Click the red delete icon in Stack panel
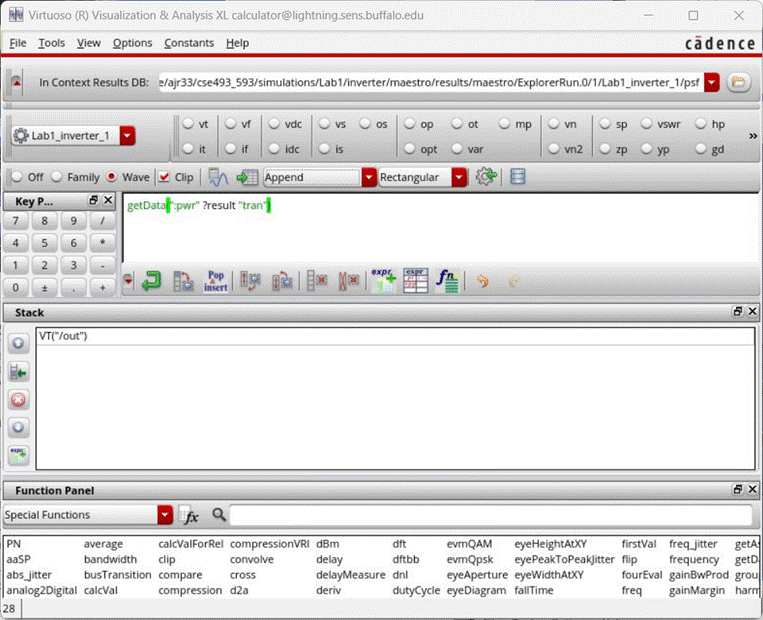 (19, 400)
